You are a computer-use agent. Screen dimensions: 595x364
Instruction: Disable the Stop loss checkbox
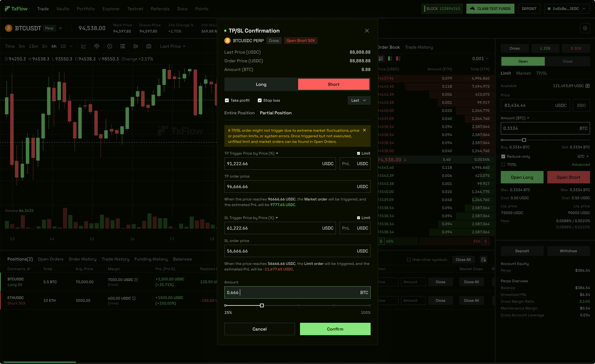260,100
